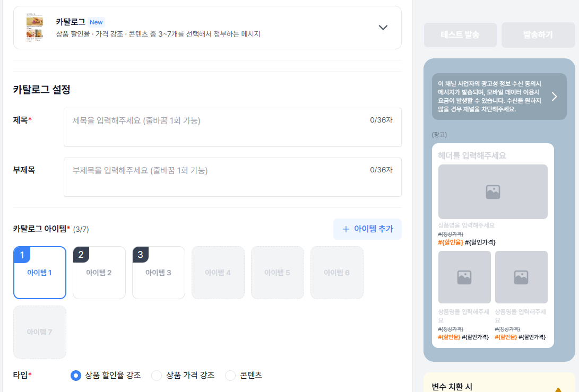
Task: Select the 아이템 1 card
Action: pos(40,273)
